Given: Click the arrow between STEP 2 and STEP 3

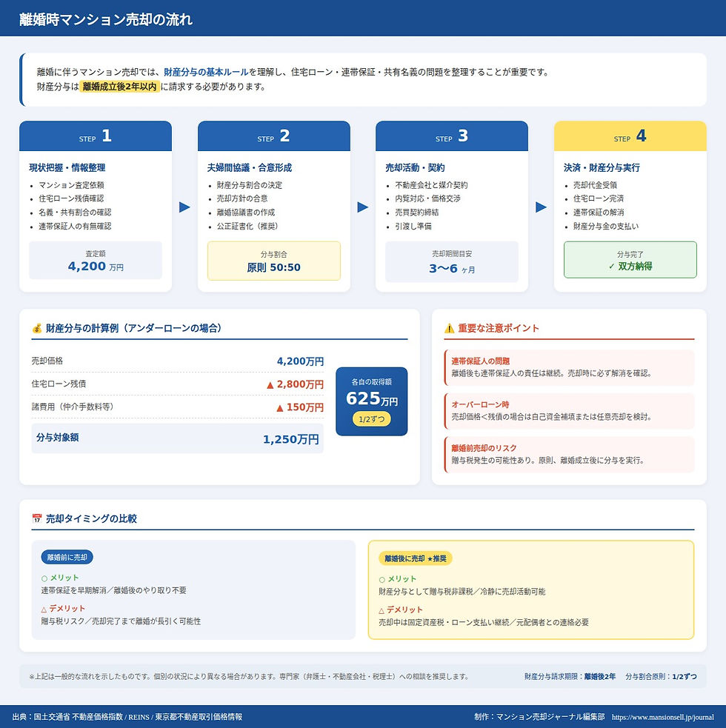Looking at the screenshot, I should pyautogui.click(x=363, y=207).
